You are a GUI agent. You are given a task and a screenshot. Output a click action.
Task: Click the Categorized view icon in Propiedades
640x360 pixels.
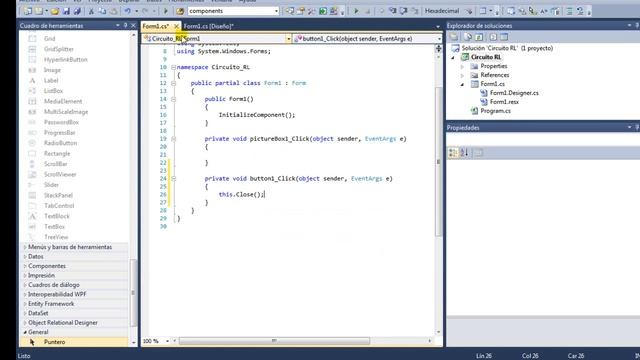click(453, 153)
